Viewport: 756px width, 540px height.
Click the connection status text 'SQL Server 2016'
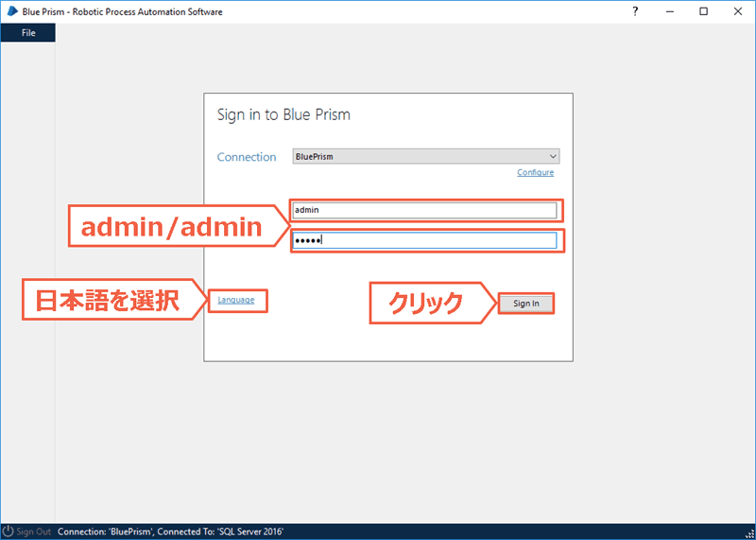[x=250, y=531]
